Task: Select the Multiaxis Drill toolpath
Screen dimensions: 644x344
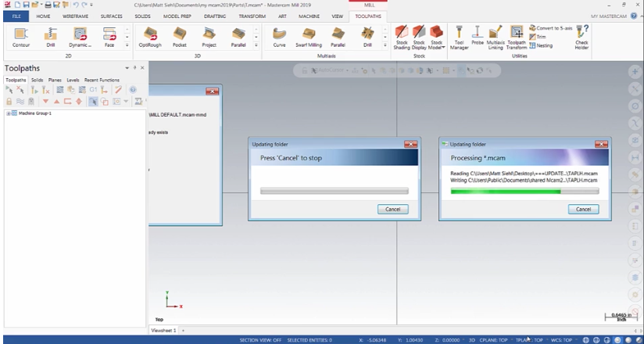Action: [367, 37]
